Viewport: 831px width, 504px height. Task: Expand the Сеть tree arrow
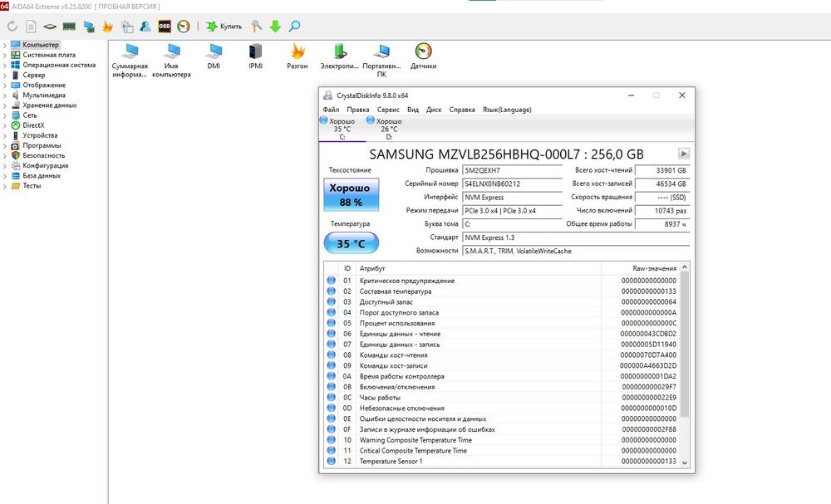click(x=5, y=115)
